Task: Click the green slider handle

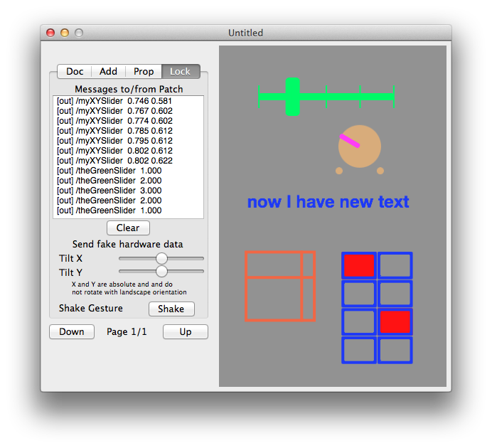Action: click(292, 97)
